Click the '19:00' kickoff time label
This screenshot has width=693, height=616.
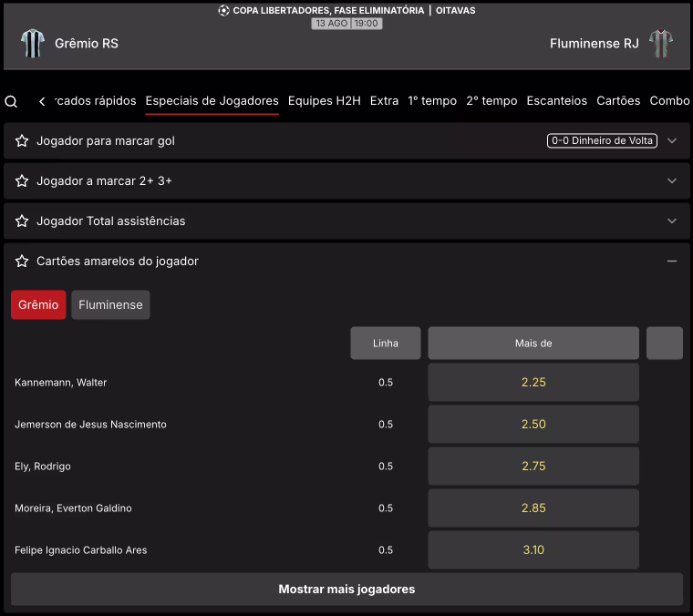click(x=367, y=24)
